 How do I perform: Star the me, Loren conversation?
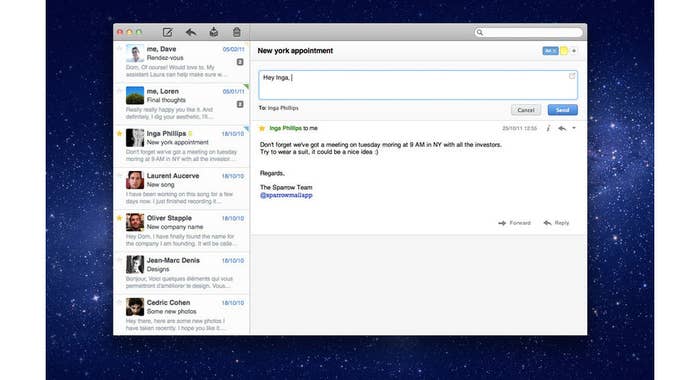click(x=119, y=91)
